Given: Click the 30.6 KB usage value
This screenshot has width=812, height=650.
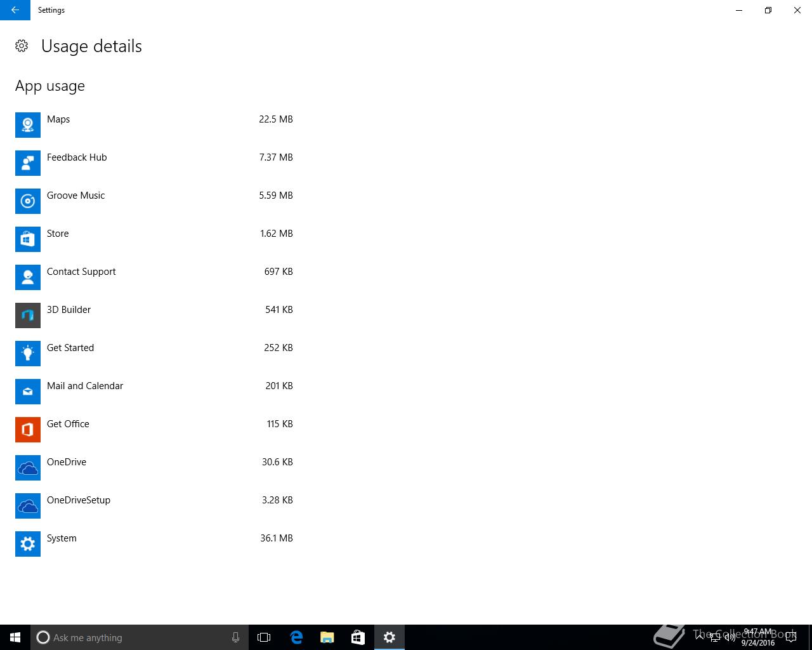Looking at the screenshot, I should [x=277, y=462].
